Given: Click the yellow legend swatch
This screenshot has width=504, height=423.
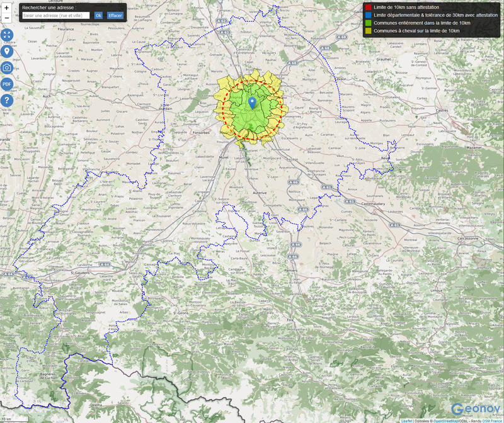Looking at the screenshot, I should coord(369,31).
